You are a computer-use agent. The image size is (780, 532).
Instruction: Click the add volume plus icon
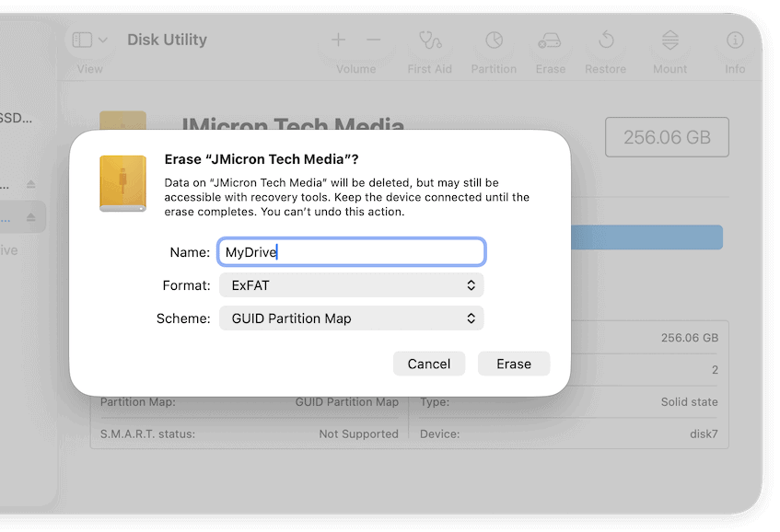(x=338, y=40)
